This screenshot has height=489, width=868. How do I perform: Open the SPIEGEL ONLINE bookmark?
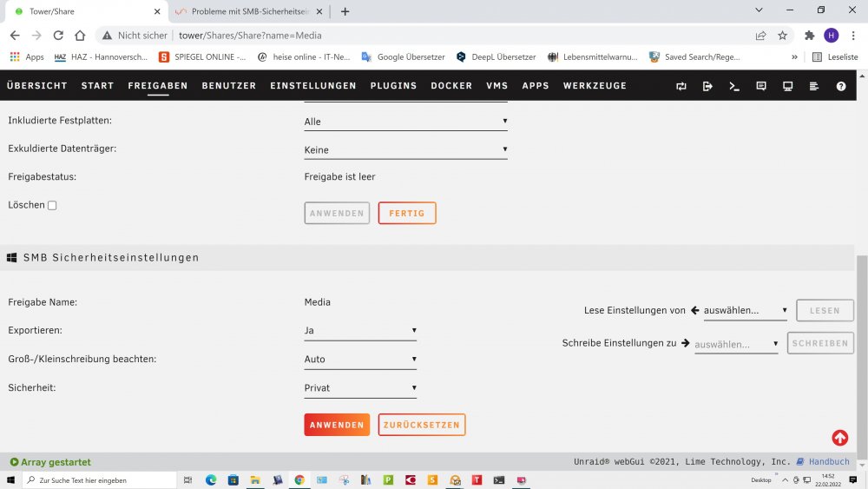point(202,57)
